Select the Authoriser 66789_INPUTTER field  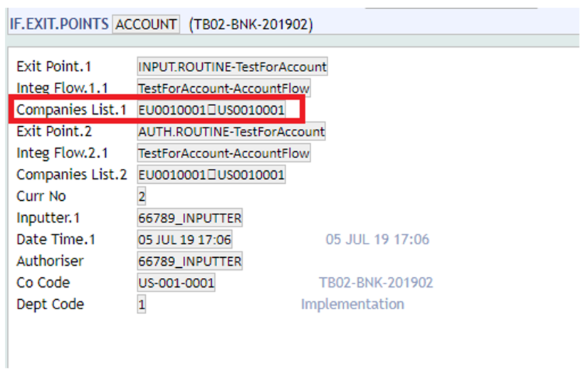(x=189, y=261)
